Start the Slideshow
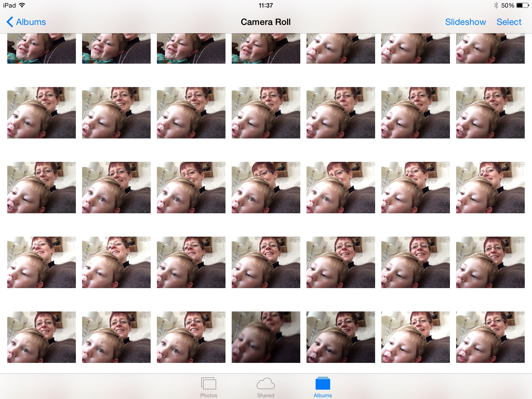This screenshot has height=399, width=532. pos(465,22)
